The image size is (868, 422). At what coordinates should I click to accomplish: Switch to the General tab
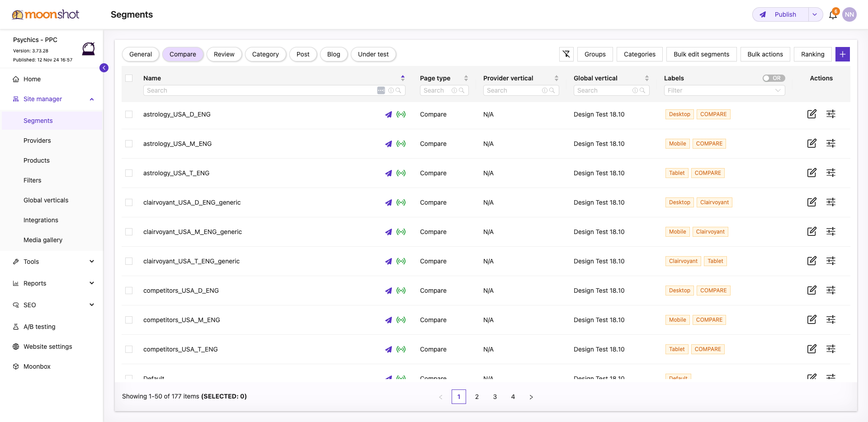coord(141,54)
